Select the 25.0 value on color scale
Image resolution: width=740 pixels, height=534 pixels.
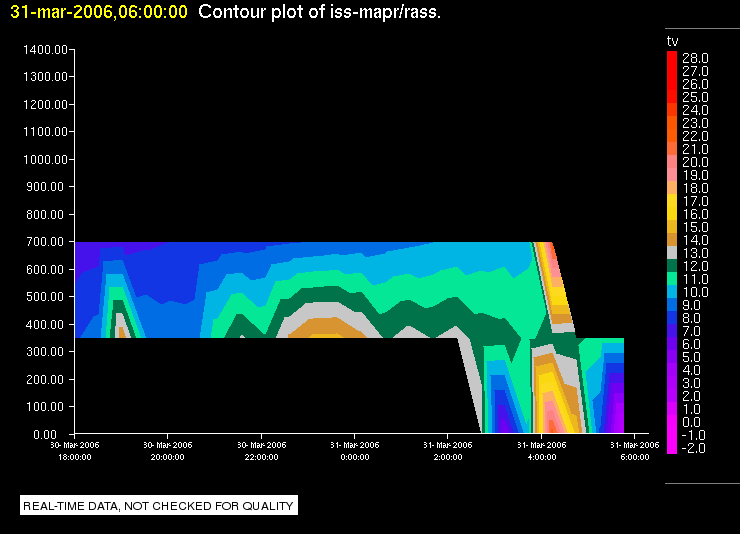click(x=695, y=97)
